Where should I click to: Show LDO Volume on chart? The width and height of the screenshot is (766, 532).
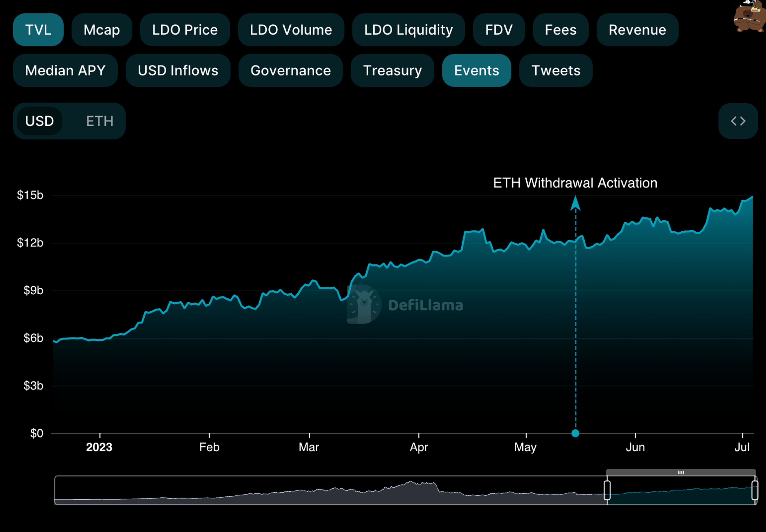[291, 30]
